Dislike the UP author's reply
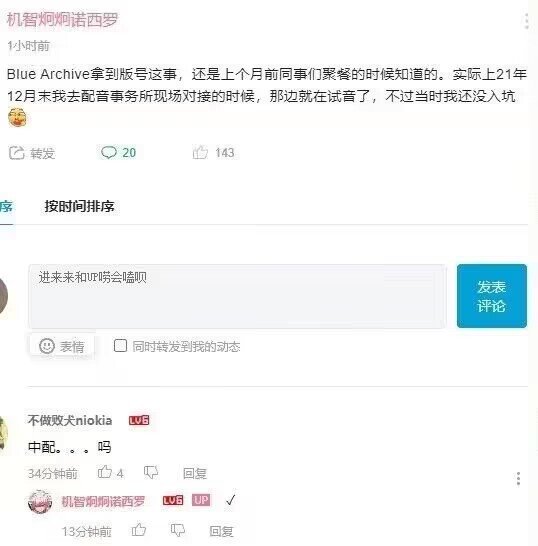538x546 pixels. (178, 530)
